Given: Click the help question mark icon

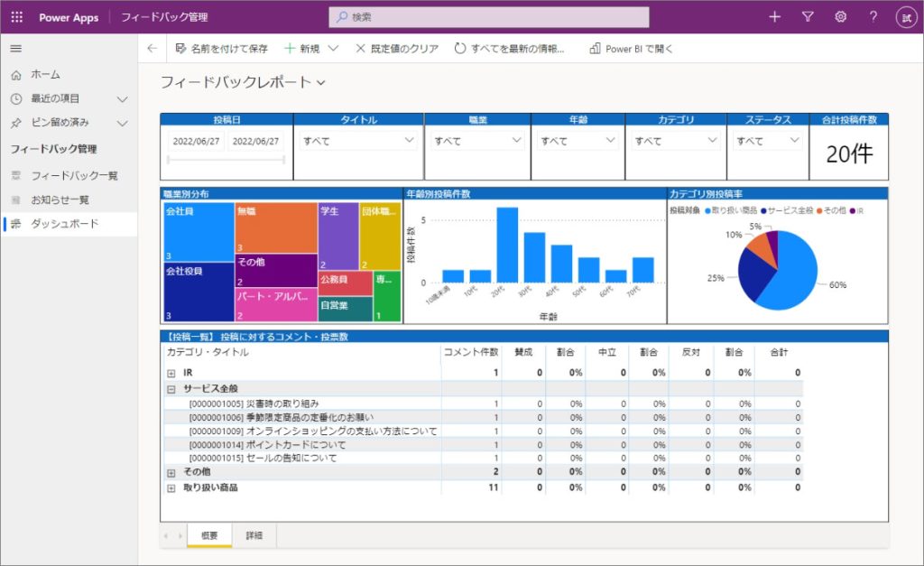Looking at the screenshot, I should tap(873, 17).
